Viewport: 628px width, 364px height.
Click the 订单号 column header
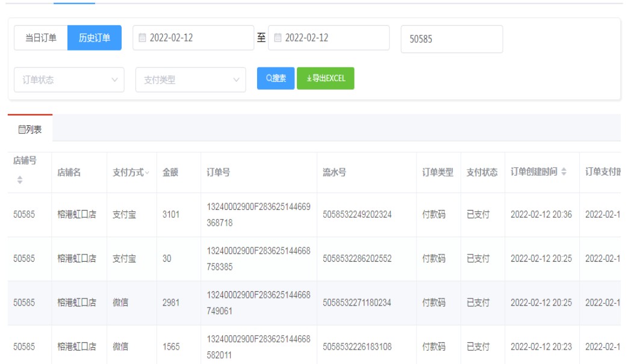(218, 173)
